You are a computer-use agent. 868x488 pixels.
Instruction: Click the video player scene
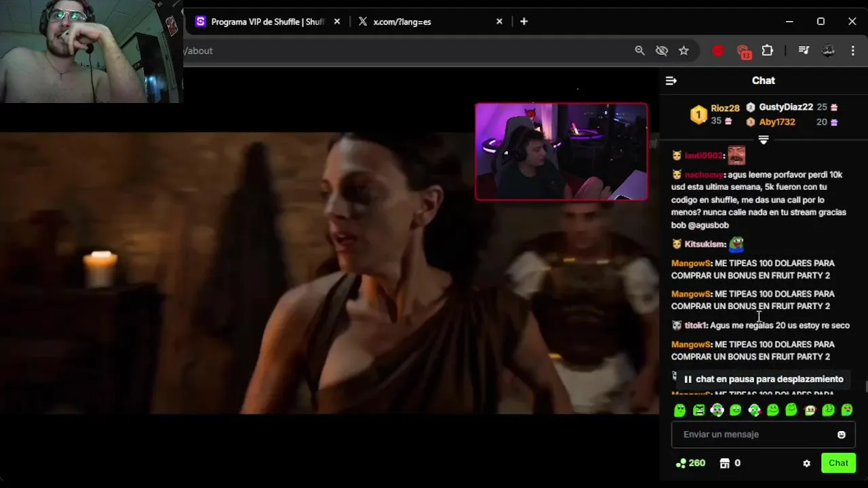(329, 272)
